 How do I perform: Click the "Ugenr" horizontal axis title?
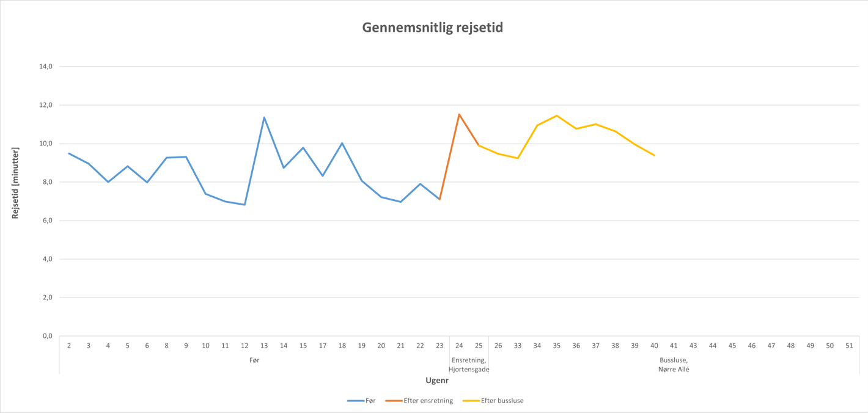[437, 381]
